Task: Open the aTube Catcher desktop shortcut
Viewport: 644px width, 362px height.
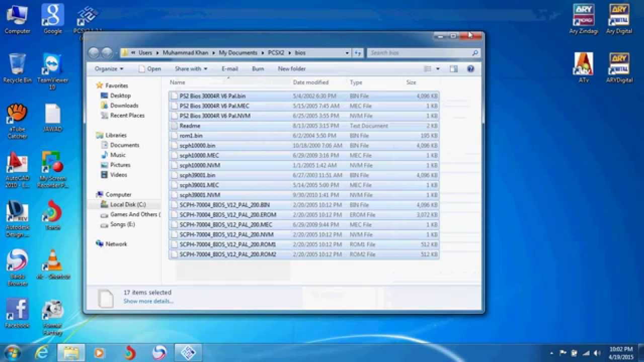Action: tap(17, 121)
